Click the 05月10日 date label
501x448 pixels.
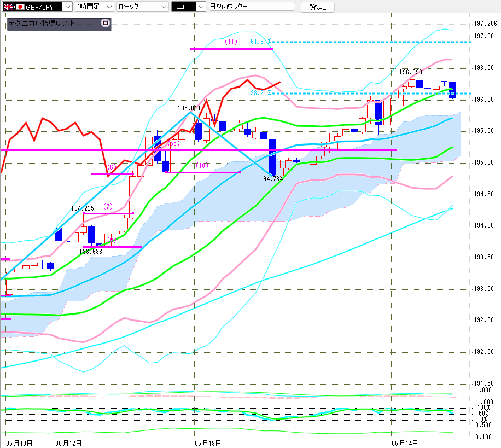(19, 443)
